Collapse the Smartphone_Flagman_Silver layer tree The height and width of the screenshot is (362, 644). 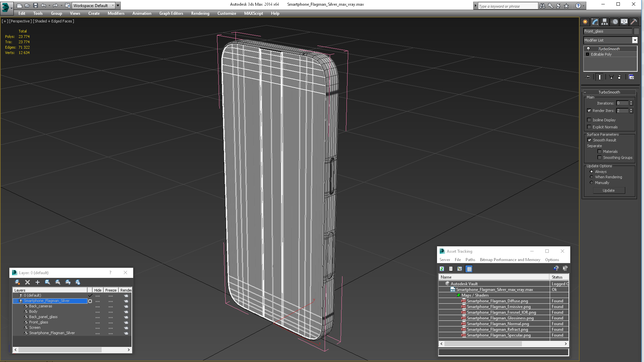coord(15,301)
